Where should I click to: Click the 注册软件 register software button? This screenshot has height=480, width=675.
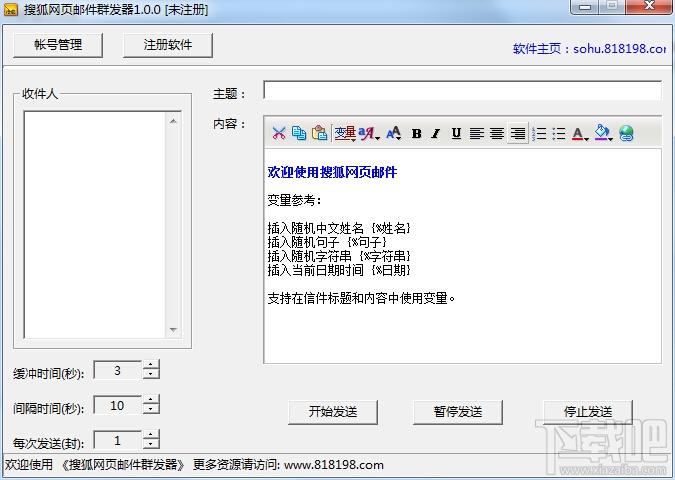(x=168, y=45)
